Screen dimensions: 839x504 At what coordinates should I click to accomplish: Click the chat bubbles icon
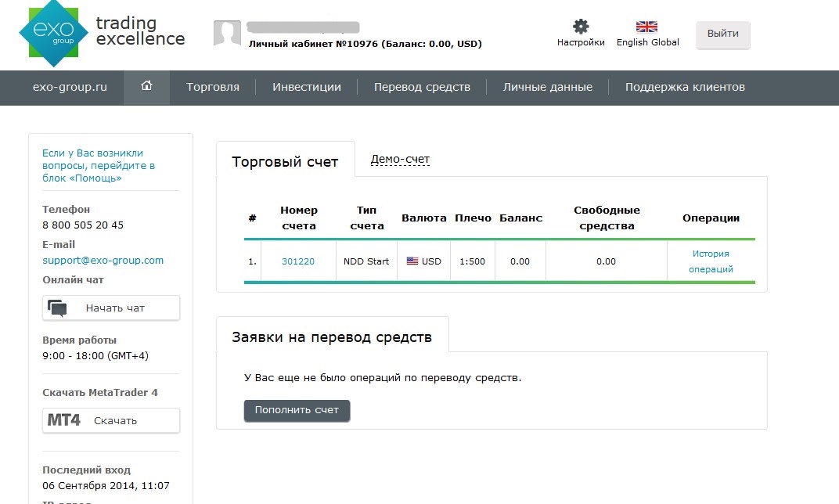tap(57, 308)
